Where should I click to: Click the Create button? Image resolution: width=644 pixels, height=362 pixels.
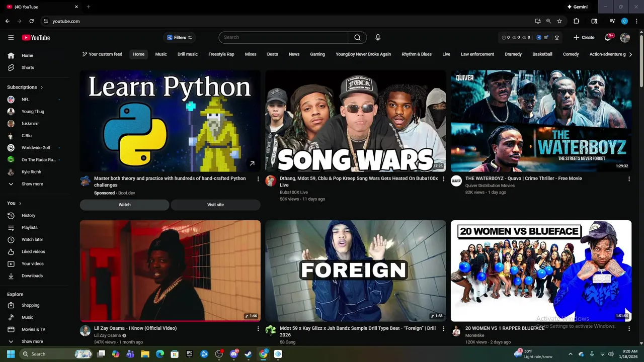(x=584, y=38)
